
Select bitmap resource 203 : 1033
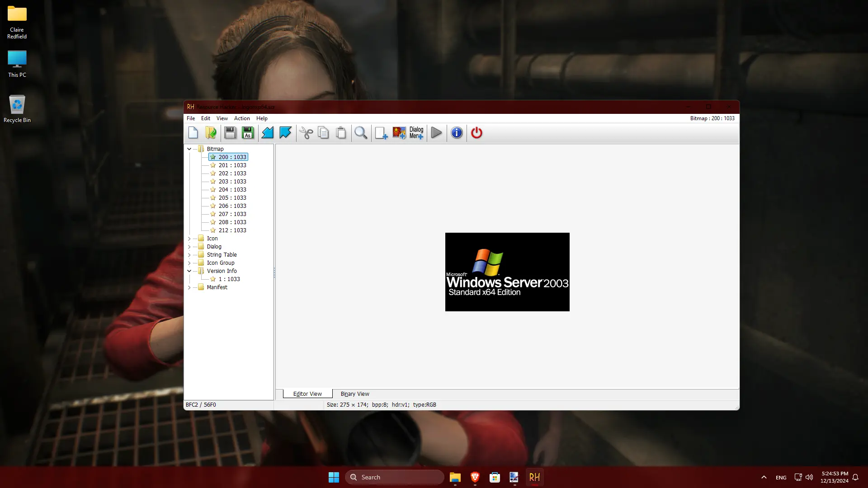[x=228, y=182]
